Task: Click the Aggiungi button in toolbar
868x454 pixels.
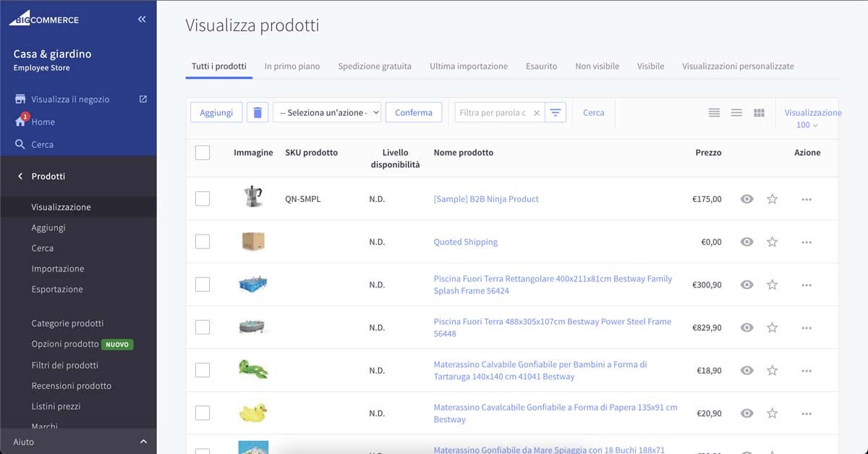Action: (x=216, y=112)
